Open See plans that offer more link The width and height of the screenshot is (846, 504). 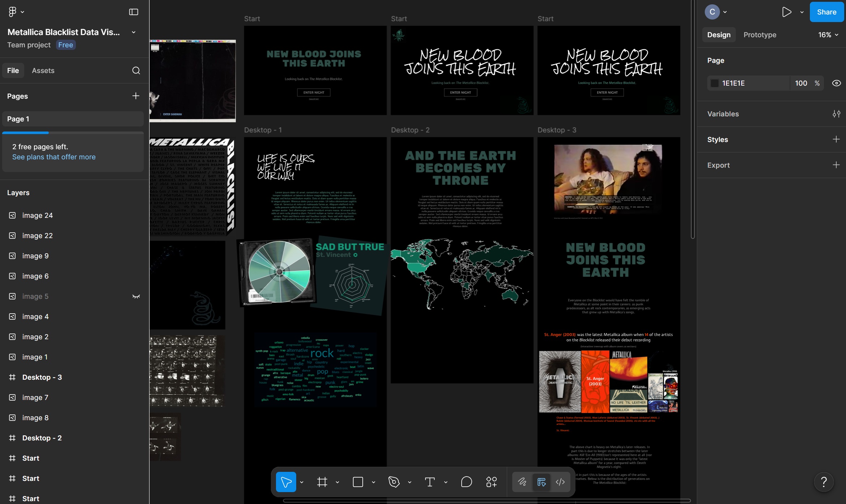point(54,157)
